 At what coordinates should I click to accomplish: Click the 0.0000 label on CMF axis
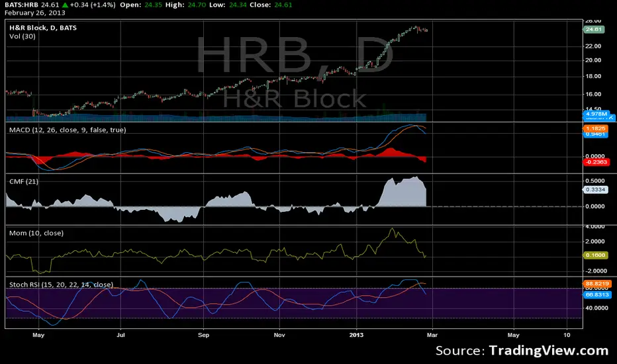coord(595,206)
